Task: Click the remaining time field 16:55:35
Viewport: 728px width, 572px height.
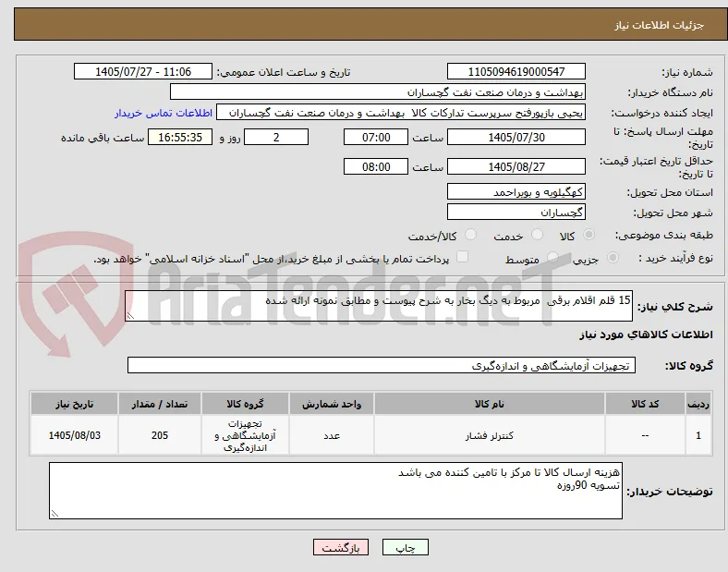Action: pos(180,137)
